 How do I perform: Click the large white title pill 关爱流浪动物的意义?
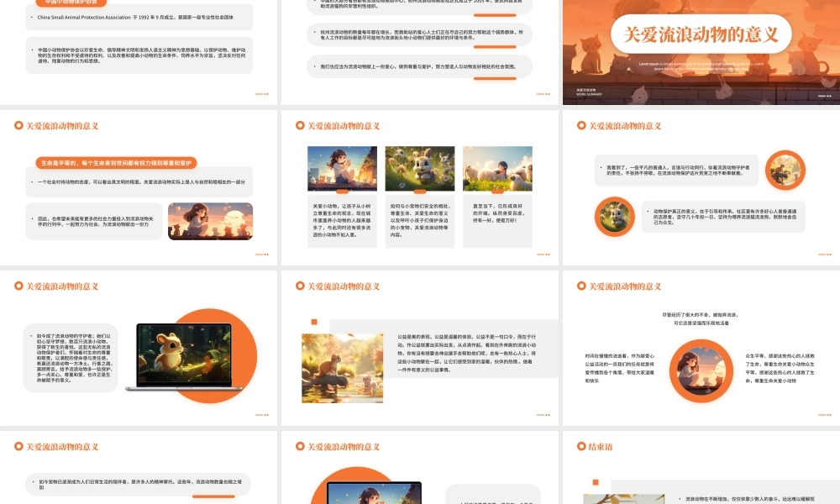pyautogui.click(x=701, y=34)
